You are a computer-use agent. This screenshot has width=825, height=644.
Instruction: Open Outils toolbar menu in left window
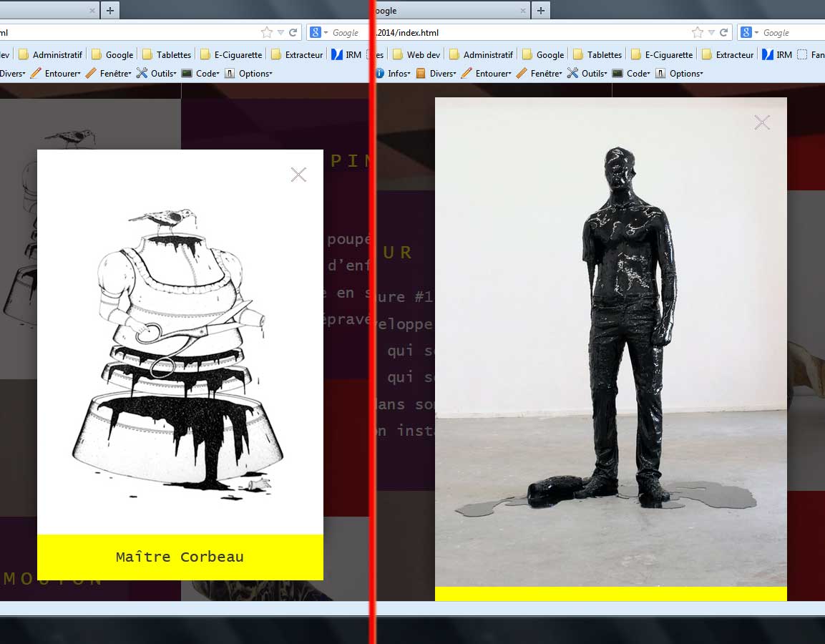point(156,73)
